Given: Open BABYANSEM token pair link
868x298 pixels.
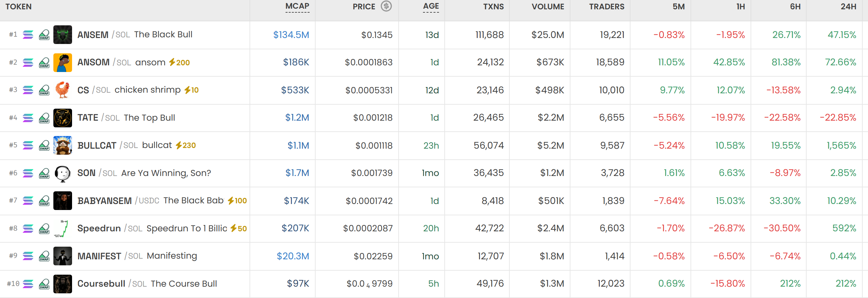Looking at the screenshot, I should pos(118,201).
